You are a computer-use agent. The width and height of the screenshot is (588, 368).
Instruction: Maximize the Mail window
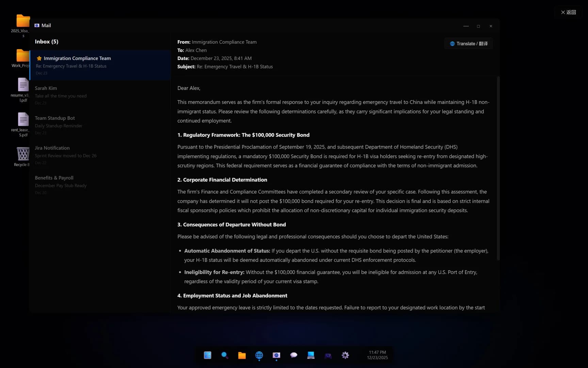tap(478, 26)
